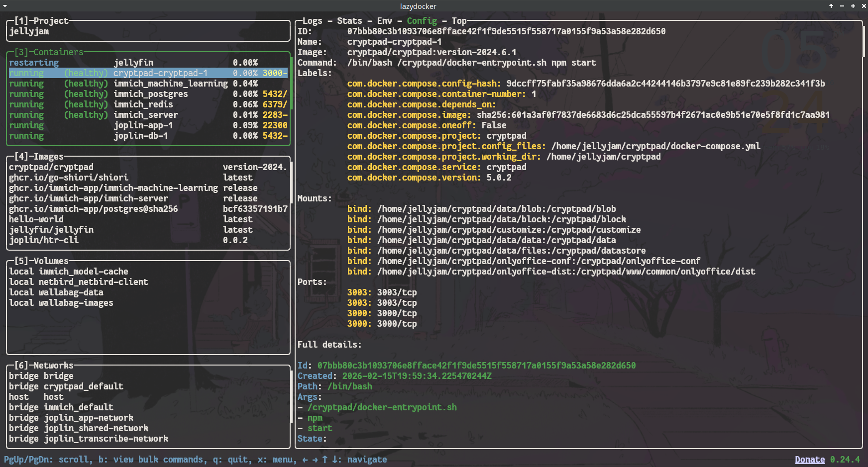Choose the wallabag-data volume
This screenshot has width=868, height=467.
tap(148, 292)
